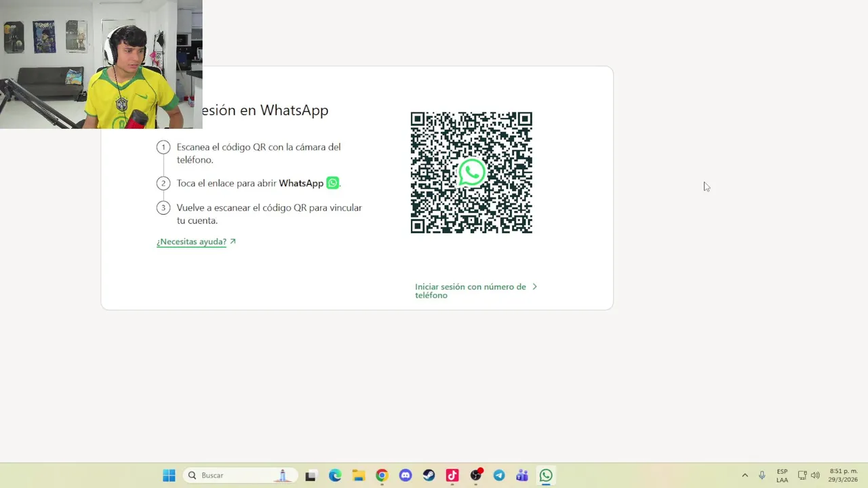Click the Buscar taskbar search box

(241, 475)
